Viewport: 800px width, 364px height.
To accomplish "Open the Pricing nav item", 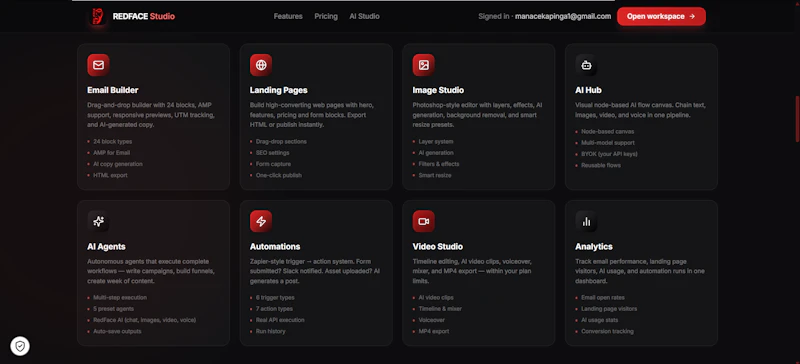I will coord(326,16).
